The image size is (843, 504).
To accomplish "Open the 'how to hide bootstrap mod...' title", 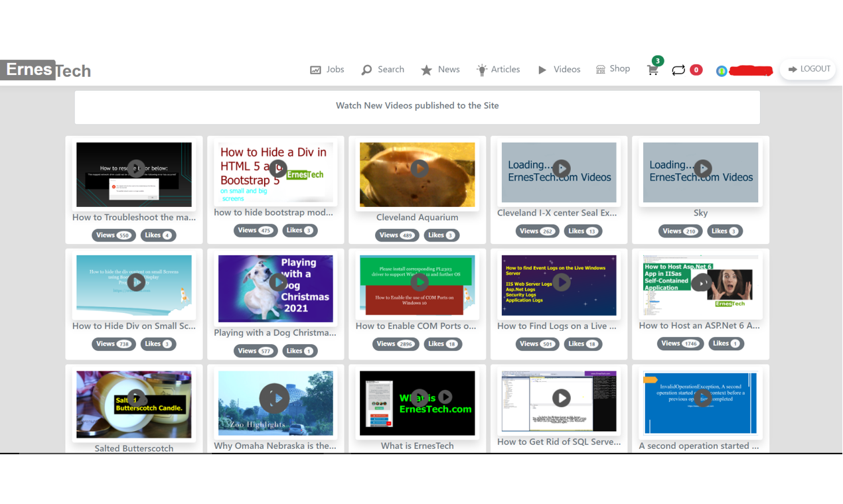I will (x=273, y=212).
